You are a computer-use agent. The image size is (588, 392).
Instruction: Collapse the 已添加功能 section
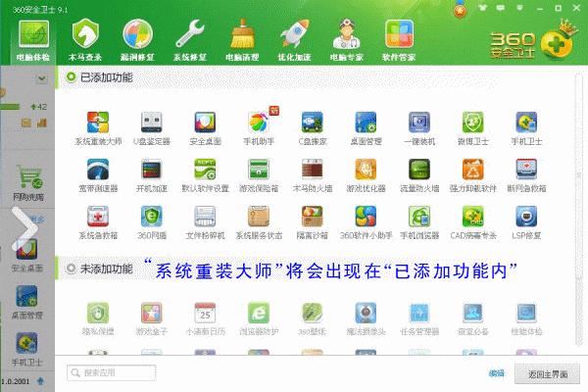[73, 75]
